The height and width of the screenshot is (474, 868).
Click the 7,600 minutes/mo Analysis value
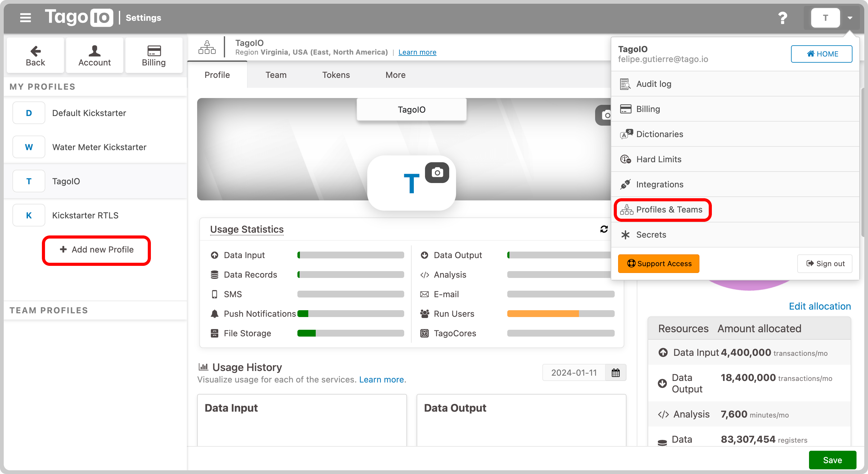pos(754,414)
